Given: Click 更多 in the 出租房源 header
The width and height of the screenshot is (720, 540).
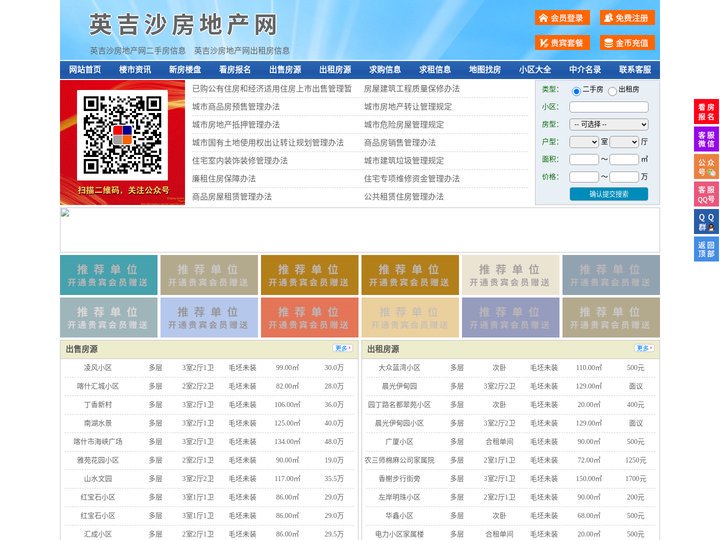Looking at the screenshot, I should 644,348.
